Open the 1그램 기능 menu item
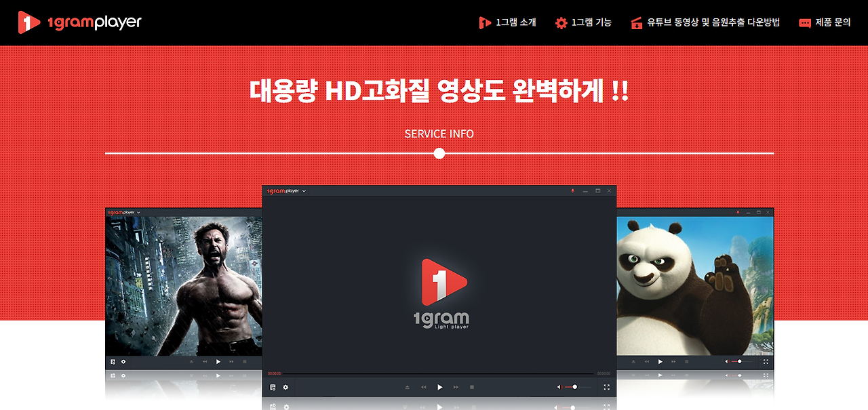868x410 pixels. point(583,22)
